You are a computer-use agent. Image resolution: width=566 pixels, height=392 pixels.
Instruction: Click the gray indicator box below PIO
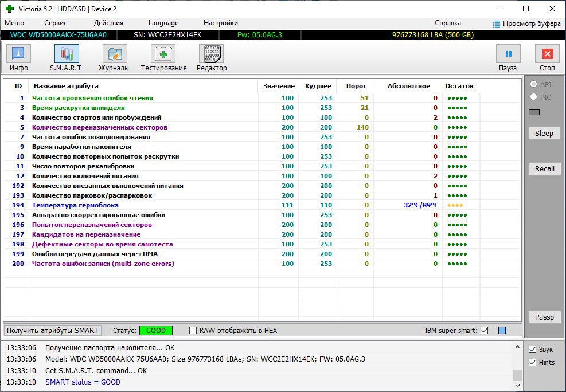[x=534, y=112]
